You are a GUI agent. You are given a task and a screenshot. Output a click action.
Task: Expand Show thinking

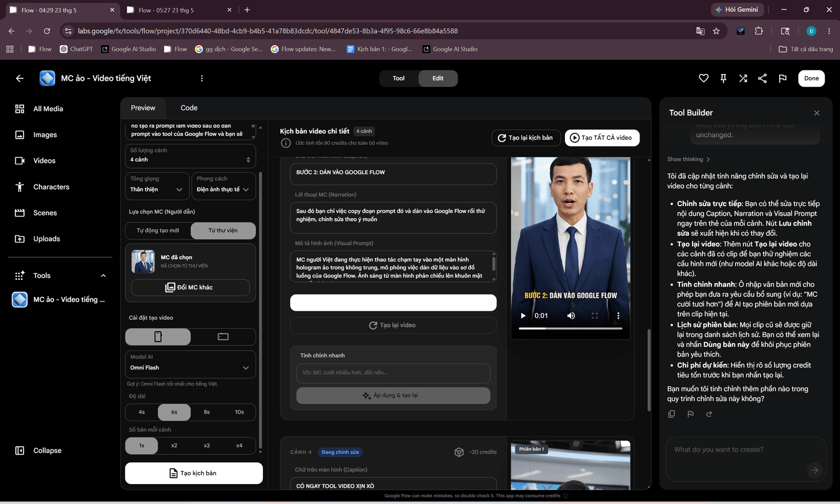coord(688,159)
